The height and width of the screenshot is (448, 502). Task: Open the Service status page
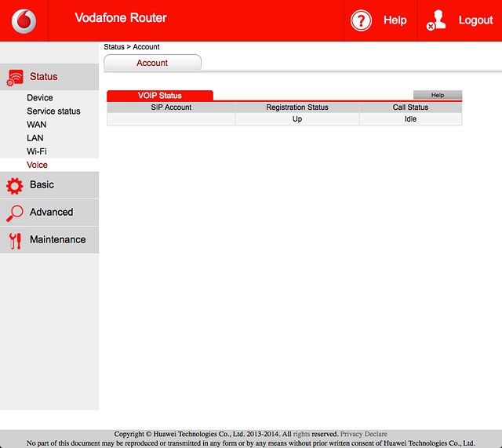[x=53, y=111]
